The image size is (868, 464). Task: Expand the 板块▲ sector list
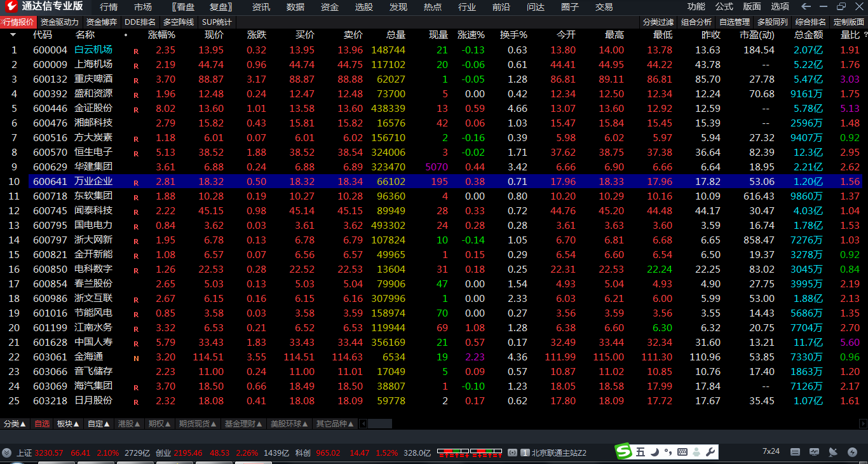(68, 423)
